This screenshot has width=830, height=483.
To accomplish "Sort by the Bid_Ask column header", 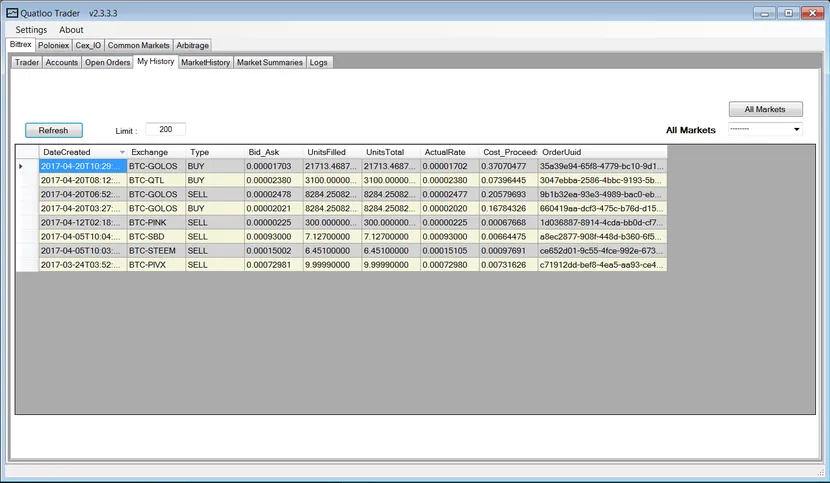I will click(x=274, y=152).
